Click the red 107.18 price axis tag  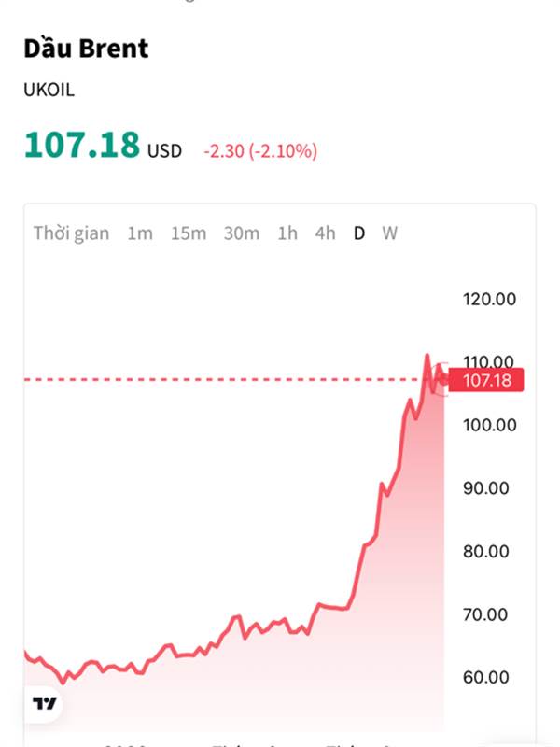coord(486,380)
